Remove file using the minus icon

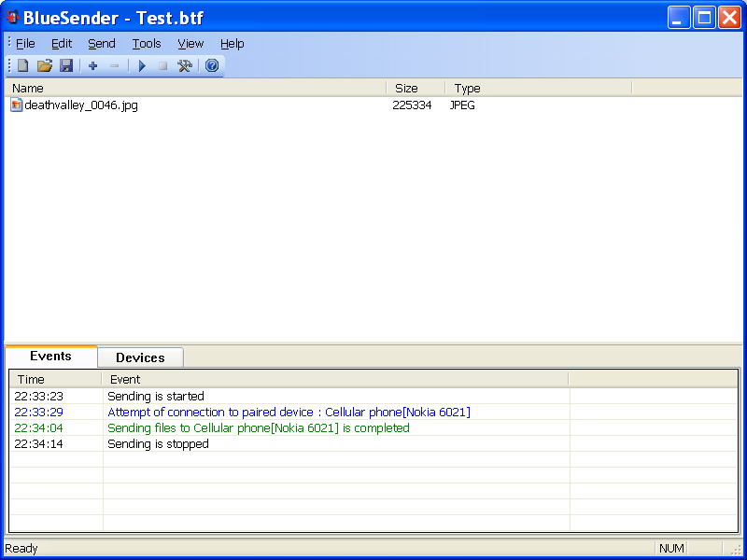coord(114,65)
